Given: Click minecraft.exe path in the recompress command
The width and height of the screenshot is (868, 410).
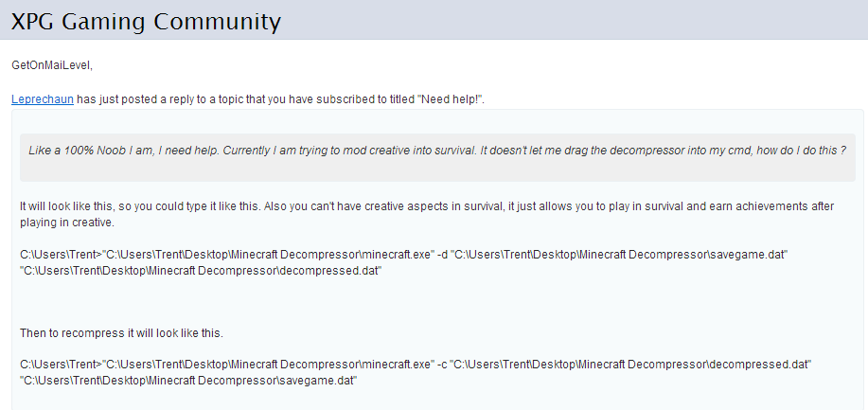Looking at the screenshot, I should (x=267, y=365).
